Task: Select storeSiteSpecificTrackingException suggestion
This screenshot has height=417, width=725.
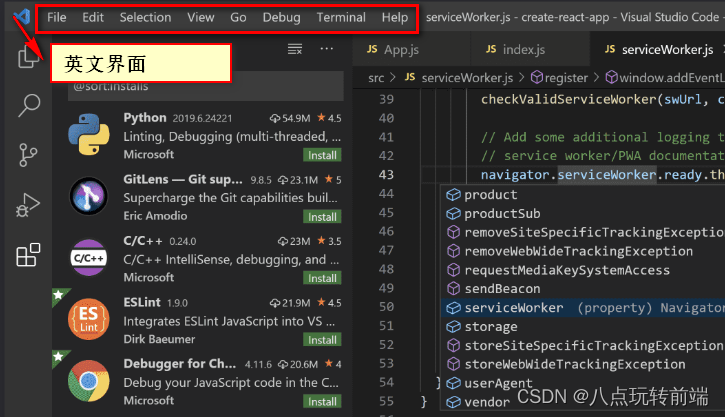Action: click(583, 345)
